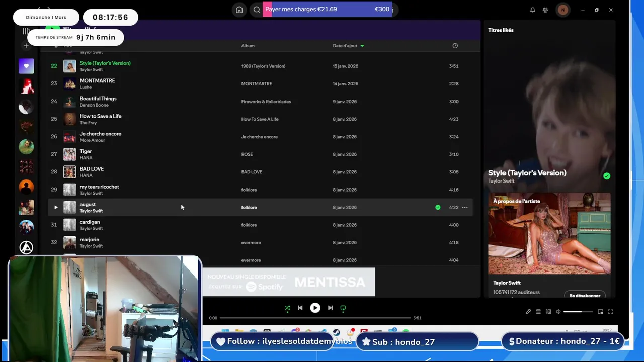Open album link 'How To Save A Life'

pyautogui.click(x=260, y=119)
